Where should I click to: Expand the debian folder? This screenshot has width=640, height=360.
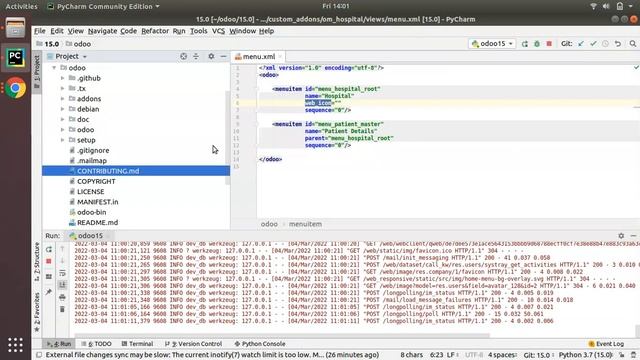click(62, 109)
